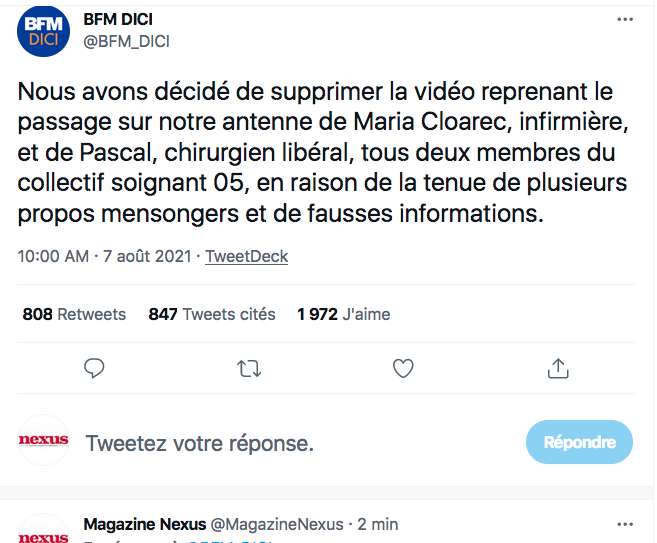Open the @MagazineNexus handle

coord(277,524)
